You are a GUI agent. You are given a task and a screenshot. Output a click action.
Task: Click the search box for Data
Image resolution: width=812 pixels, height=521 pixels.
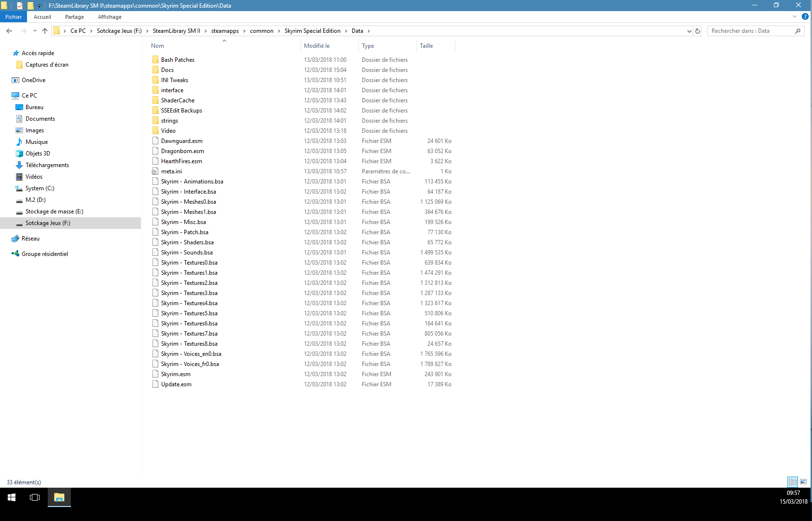coord(751,31)
